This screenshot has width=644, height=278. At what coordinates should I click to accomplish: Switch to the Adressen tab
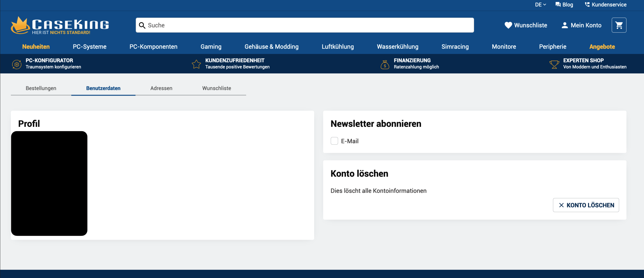pos(161,88)
